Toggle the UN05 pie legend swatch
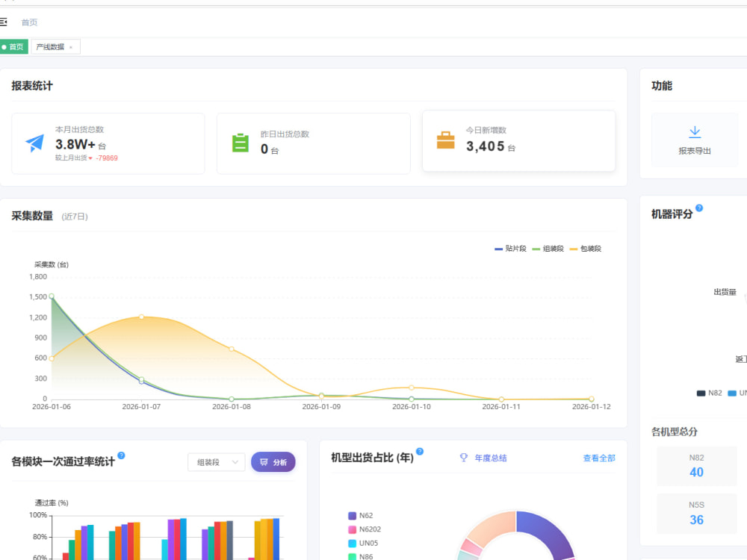This screenshot has height=560, width=747. pyautogui.click(x=352, y=544)
